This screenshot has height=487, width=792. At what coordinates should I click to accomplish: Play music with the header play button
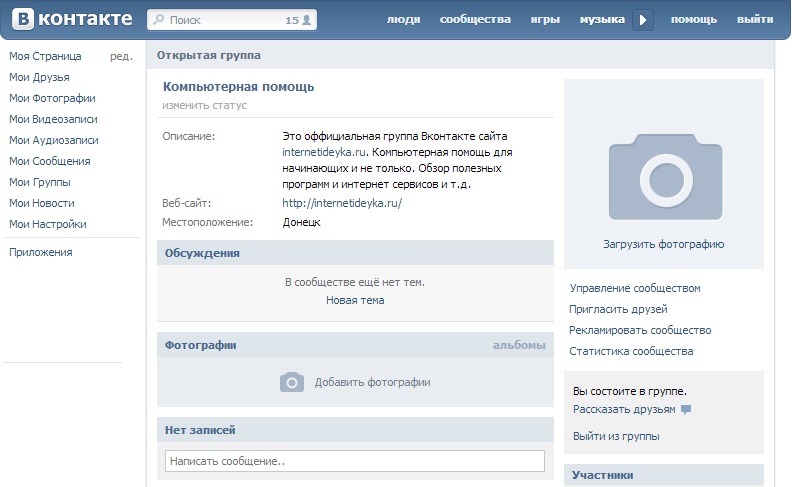coord(643,20)
